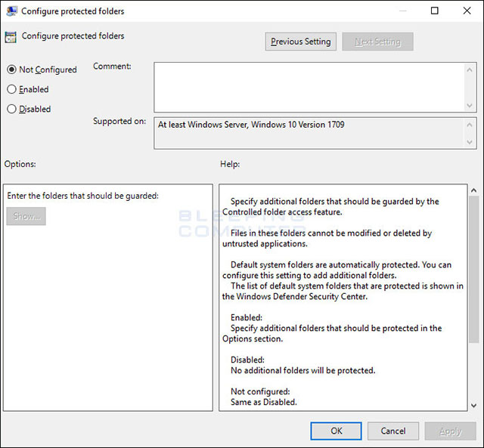
Task: Click the Help pane scrollbar thumb
Action: pyautogui.click(x=474, y=270)
